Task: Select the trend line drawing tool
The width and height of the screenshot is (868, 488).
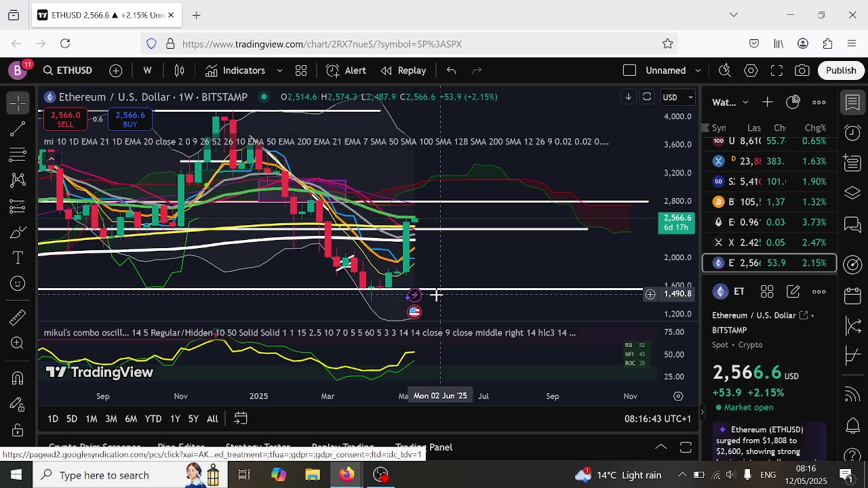Action: (x=18, y=128)
